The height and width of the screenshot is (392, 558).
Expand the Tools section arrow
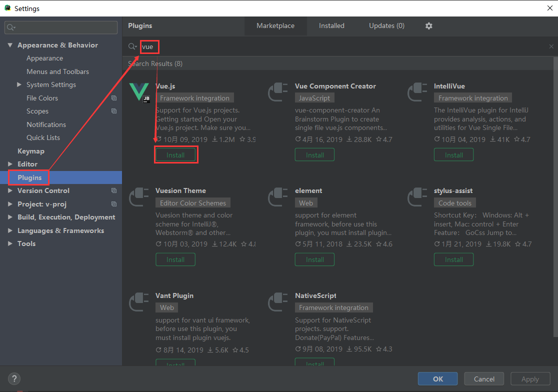coord(10,243)
